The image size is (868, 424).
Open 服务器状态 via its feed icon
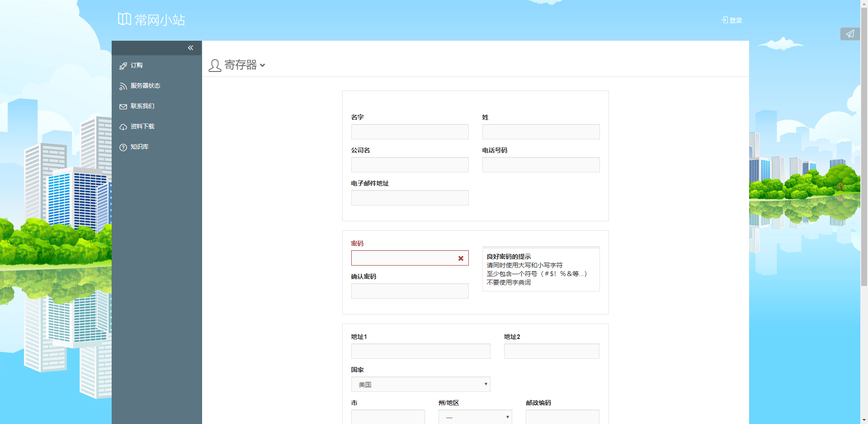(123, 86)
